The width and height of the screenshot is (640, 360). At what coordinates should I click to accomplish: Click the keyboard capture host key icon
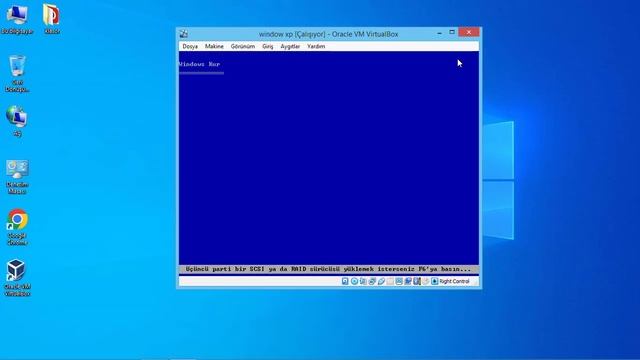(435, 281)
